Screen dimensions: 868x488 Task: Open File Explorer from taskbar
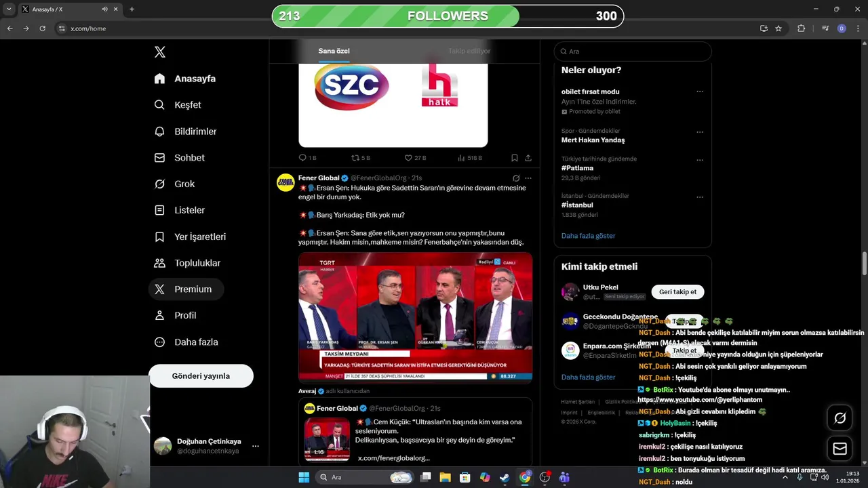pyautogui.click(x=445, y=477)
